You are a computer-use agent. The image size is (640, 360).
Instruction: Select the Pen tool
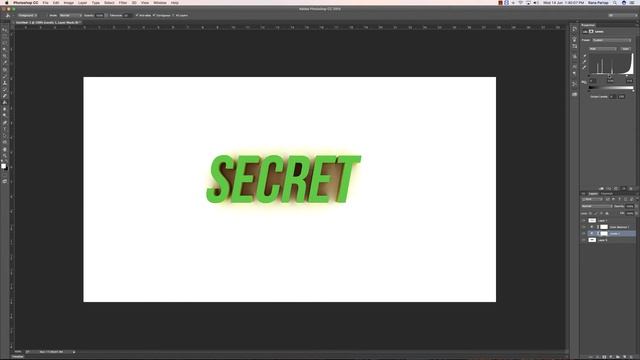5,123
